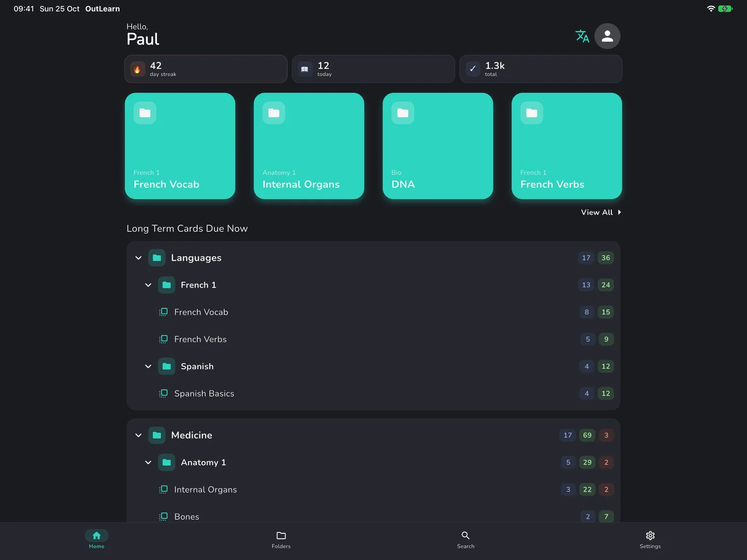The image size is (747, 560).
Task: Click the red 3 badge on Medicine
Action: [x=606, y=435]
